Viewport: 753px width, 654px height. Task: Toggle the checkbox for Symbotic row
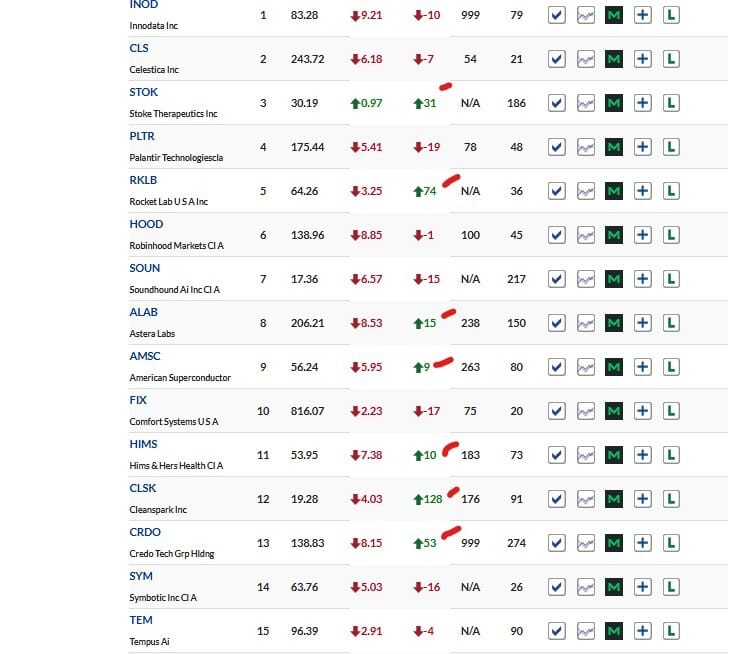(x=557, y=587)
